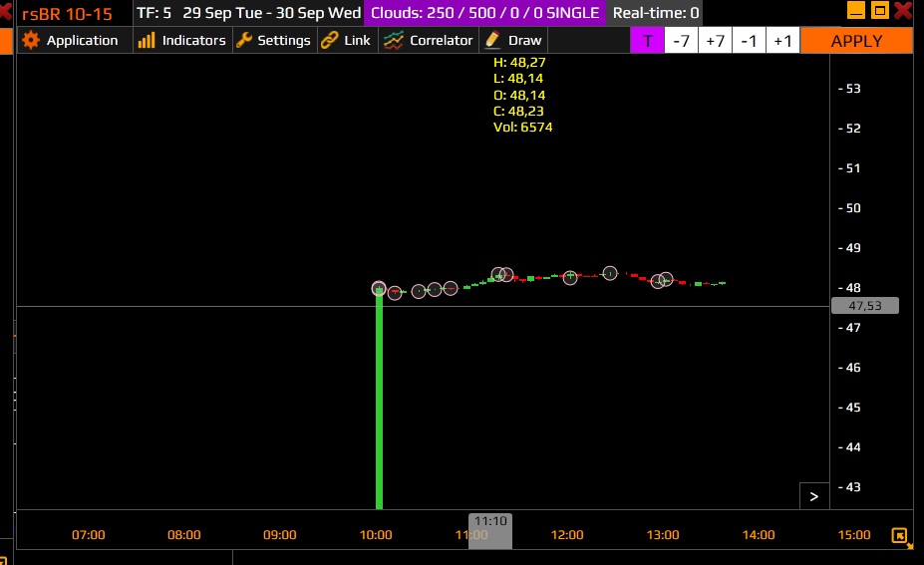This screenshot has height=565, width=924.
Task: Click the Vol: 6574 readout
Action: [x=522, y=128]
